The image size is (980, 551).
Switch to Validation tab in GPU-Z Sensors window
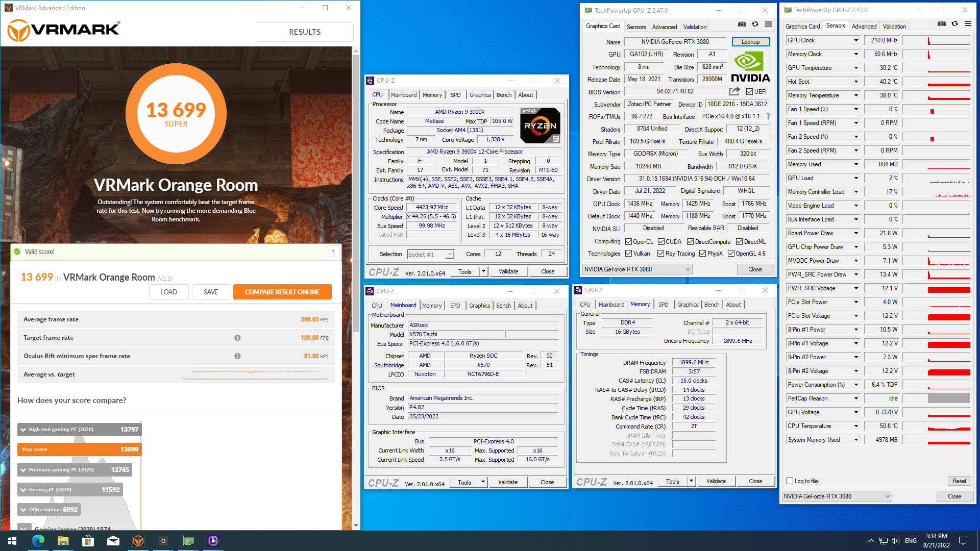pyautogui.click(x=894, y=27)
